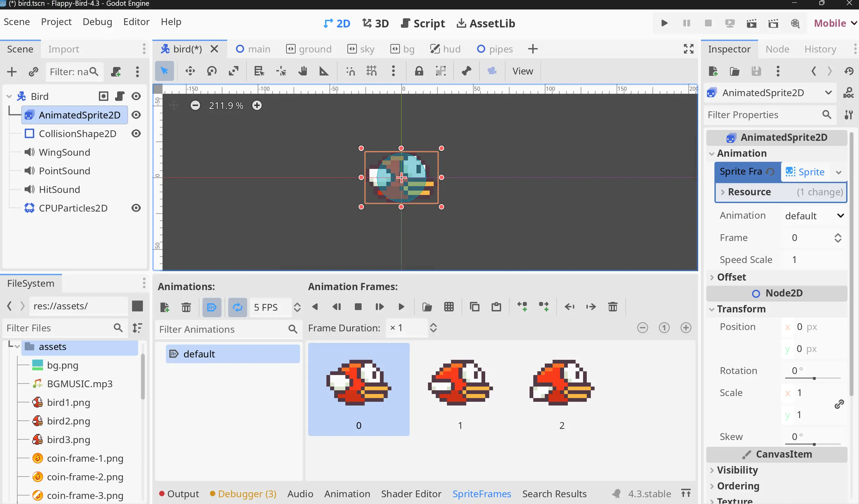The image size is (859, 504).
Task: Select animation frame 1 thumbnail
Action: [460, 389]
